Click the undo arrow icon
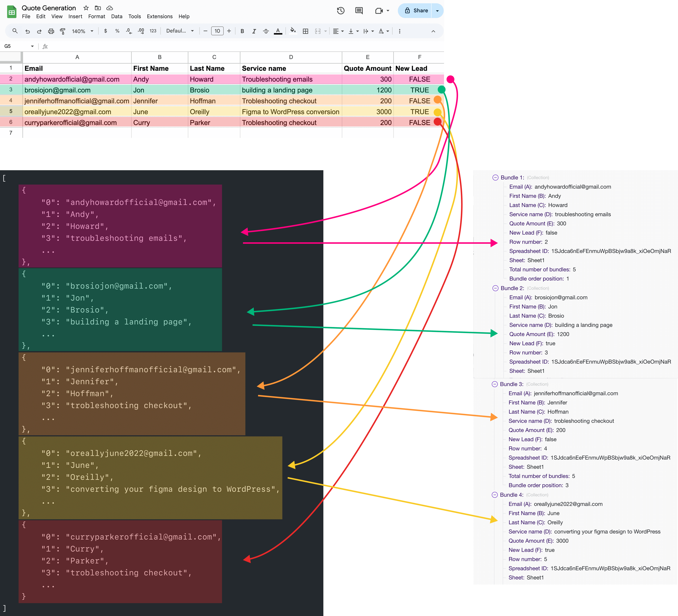This screenshot has height=616, width=678. [28, 31]
